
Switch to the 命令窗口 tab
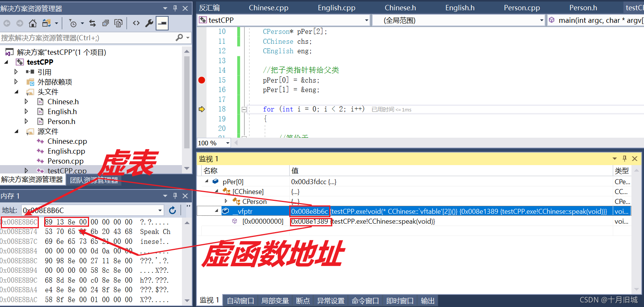365,301
